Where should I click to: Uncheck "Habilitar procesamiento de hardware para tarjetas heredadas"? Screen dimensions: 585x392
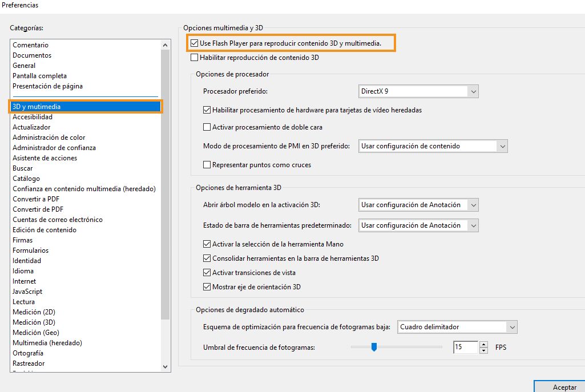coord(205,110)
